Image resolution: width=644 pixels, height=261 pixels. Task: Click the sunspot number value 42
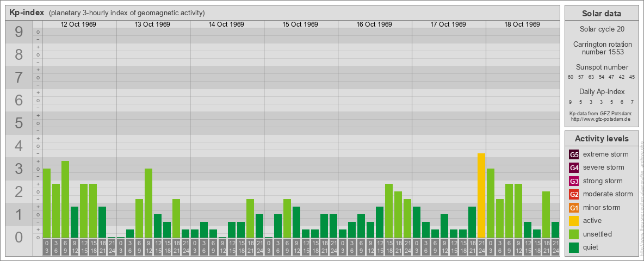click(x=622, y=77)
